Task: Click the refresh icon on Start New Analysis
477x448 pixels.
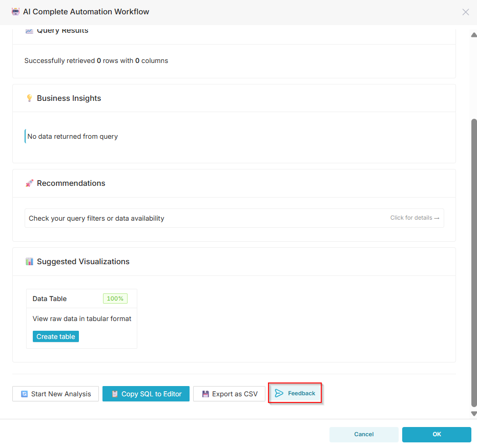Action: pyautogui.click(x=24, y=394)
